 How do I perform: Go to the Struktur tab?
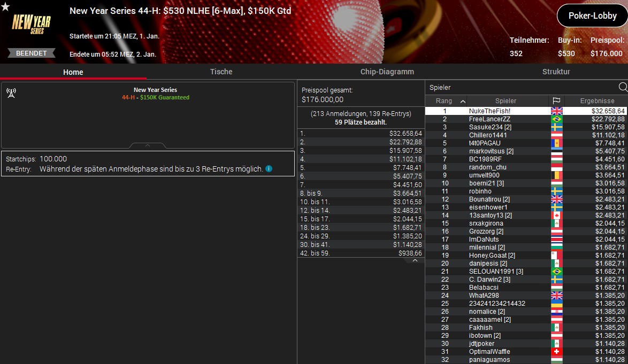(556, 72)
